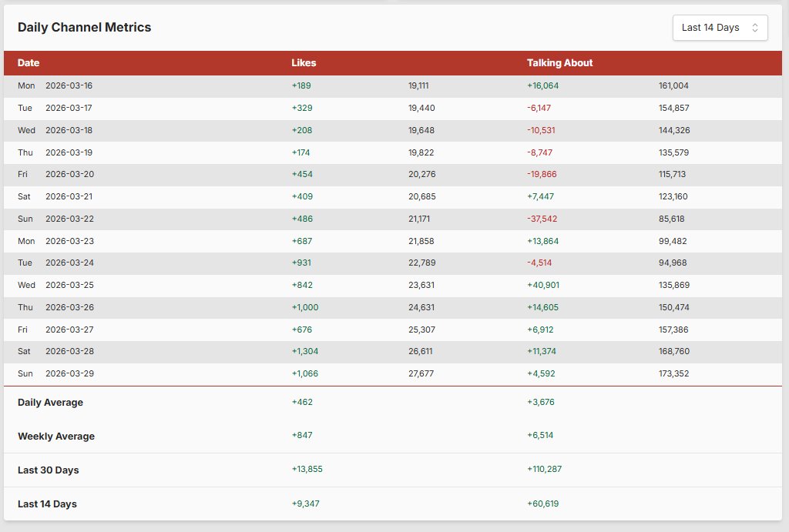The height and width of the screenshot is (532, 789).
Task: Click the +1,000 likes change value
Action: point(305,307)
